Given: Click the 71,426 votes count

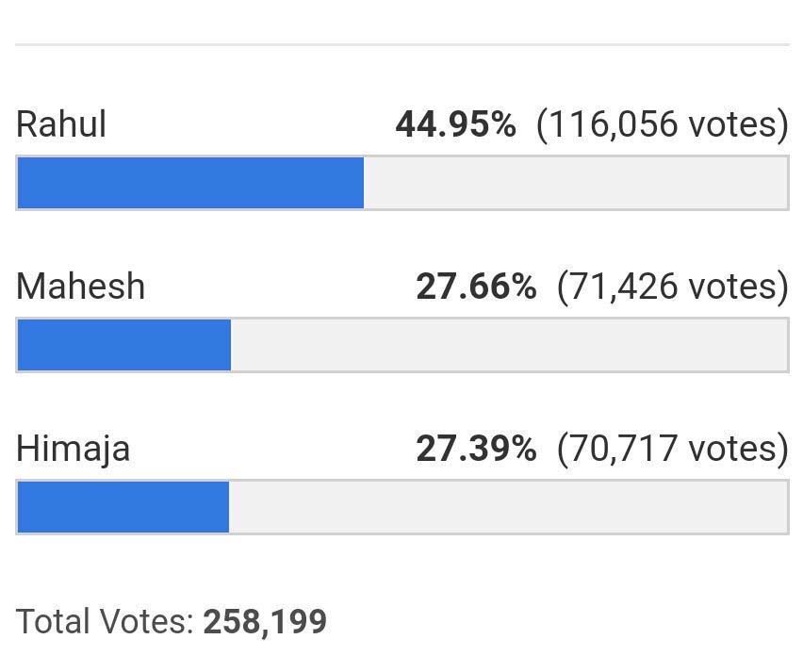Looking at the screenshot, I should pyautogui.click(x=672, y=287).
